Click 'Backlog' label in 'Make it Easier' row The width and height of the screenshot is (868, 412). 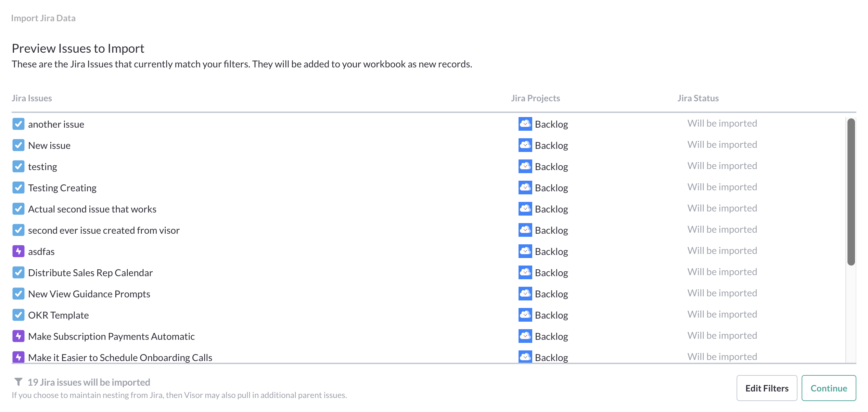coord(551,358)
